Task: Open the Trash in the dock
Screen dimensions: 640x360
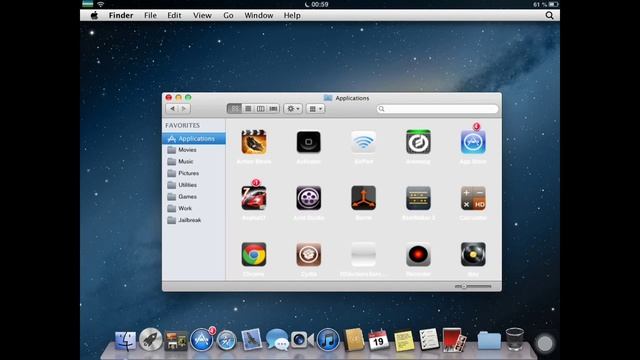Action: click(x=515, y=339)
